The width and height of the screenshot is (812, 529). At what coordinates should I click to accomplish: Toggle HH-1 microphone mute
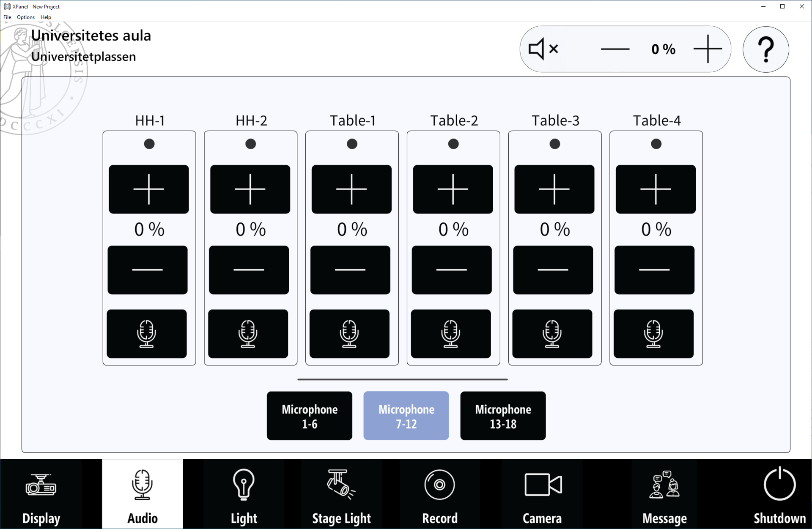(147, 334)
